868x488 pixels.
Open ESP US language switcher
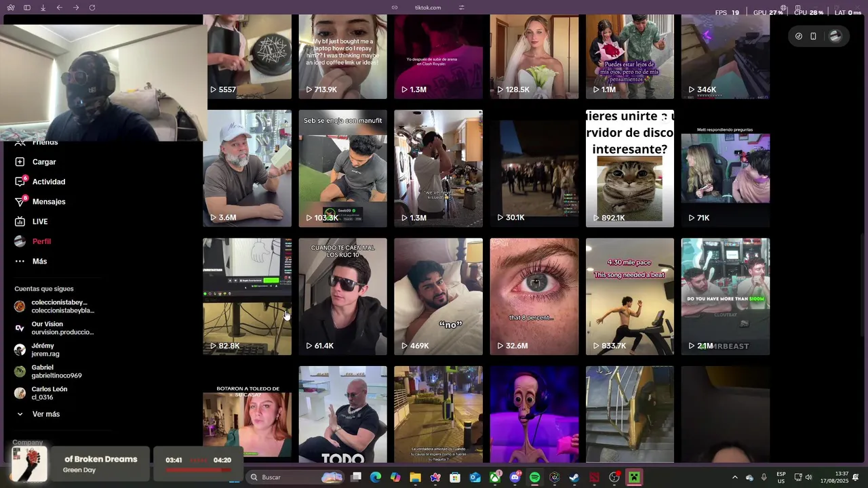(x=781, y=477)
